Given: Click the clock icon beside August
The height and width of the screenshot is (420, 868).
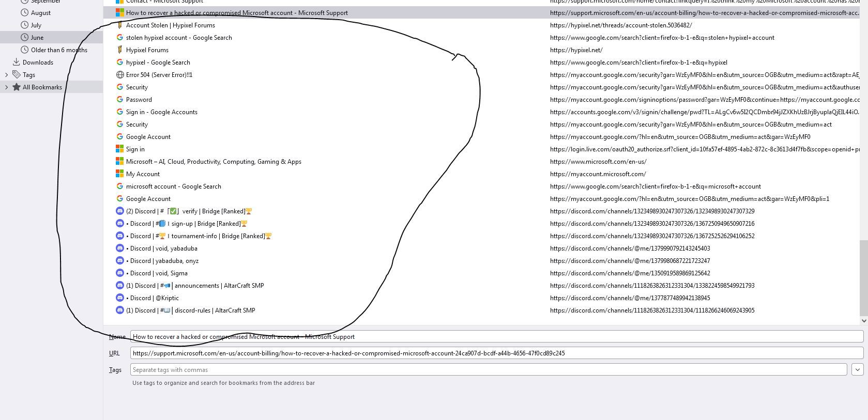Looking at the screenshot, I should 24,12.
